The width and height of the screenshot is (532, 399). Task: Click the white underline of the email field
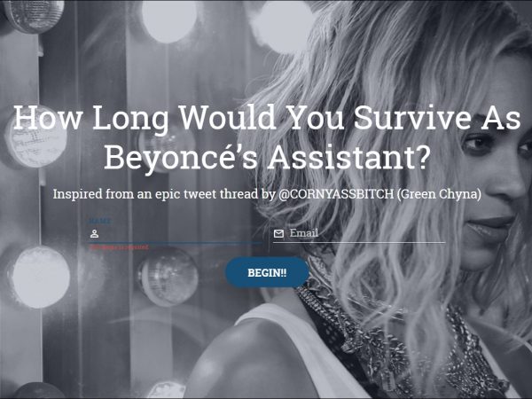[x=359, y=242]
